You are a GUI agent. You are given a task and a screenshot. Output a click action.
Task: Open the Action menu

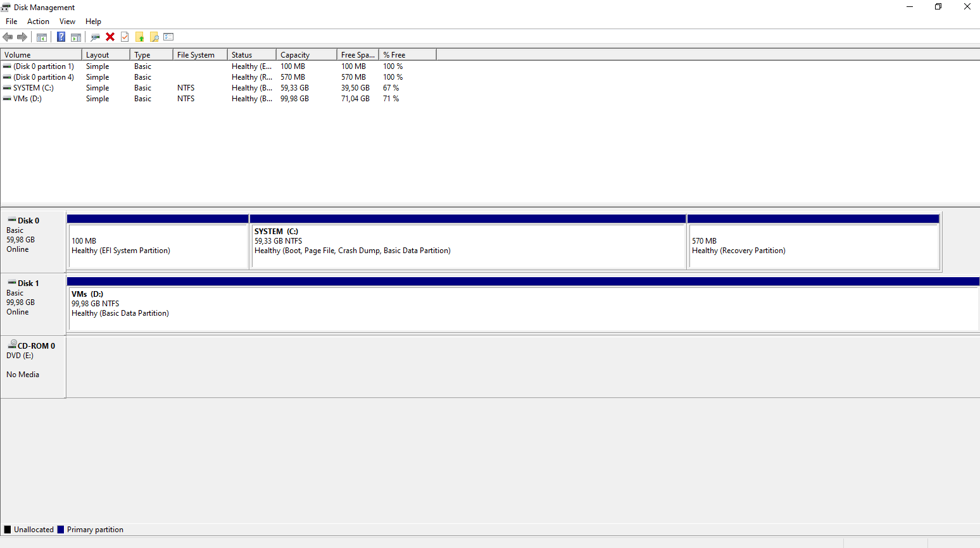(38, 22)
